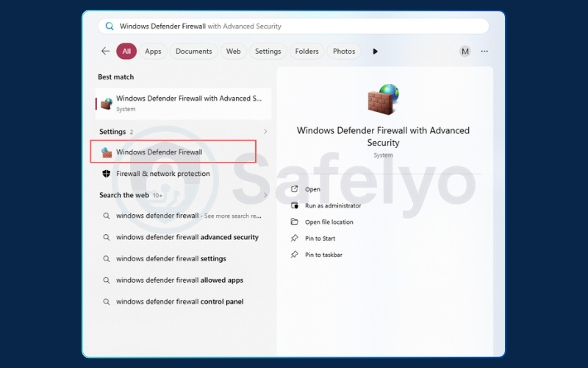Switch to the Folders filter tab
588x368 pixels.
pyautogui.click(x=306, y=51)
